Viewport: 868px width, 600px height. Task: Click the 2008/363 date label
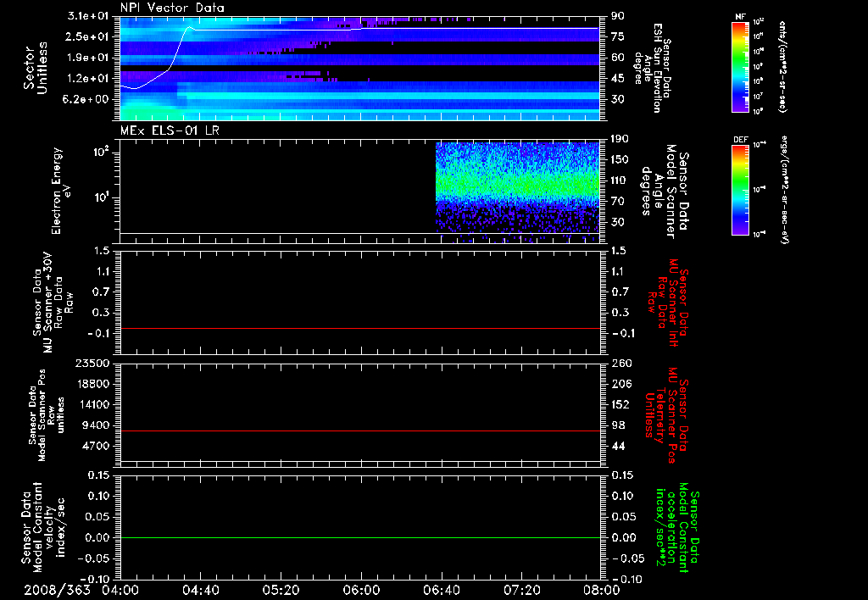click(57, 590)
